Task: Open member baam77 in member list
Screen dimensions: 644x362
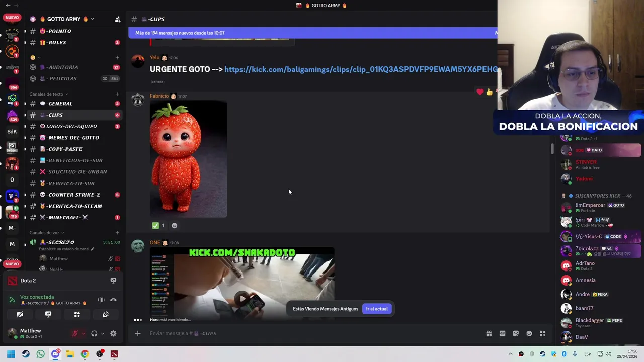Action: [x=601, y=308]
